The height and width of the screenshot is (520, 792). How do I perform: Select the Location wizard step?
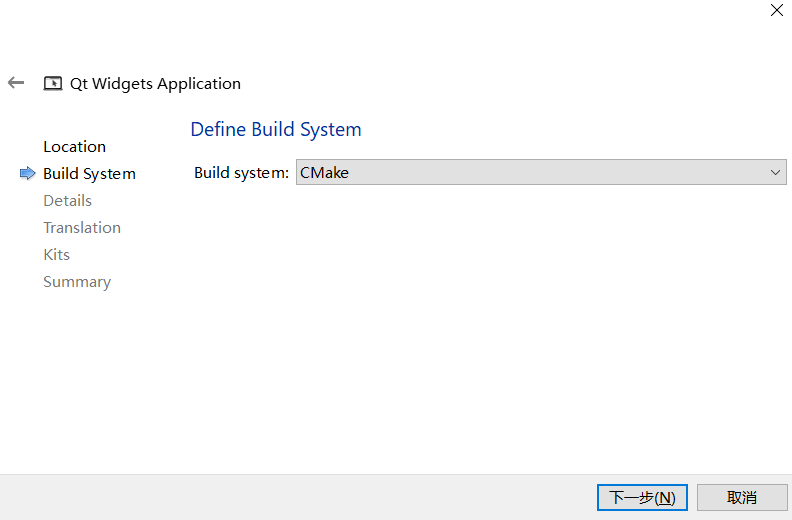pos(74,147)
